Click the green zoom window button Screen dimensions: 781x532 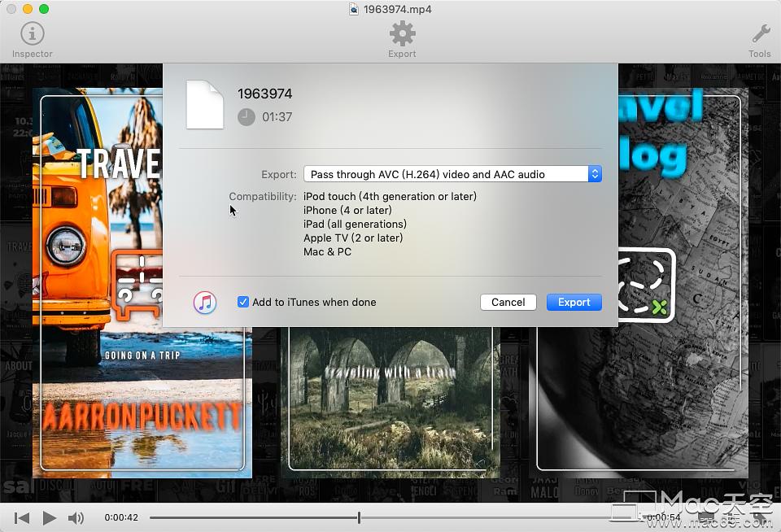(x=44, y=9)
